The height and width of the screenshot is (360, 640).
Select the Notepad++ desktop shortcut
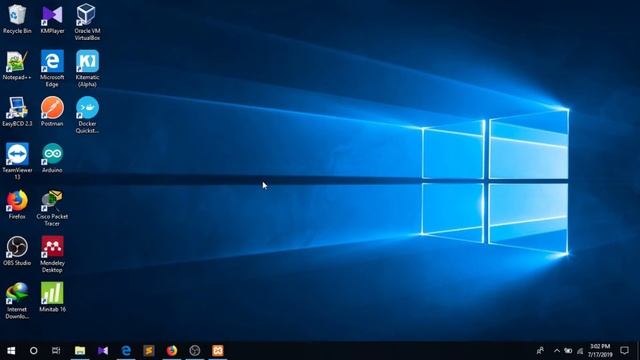point(17,65)
